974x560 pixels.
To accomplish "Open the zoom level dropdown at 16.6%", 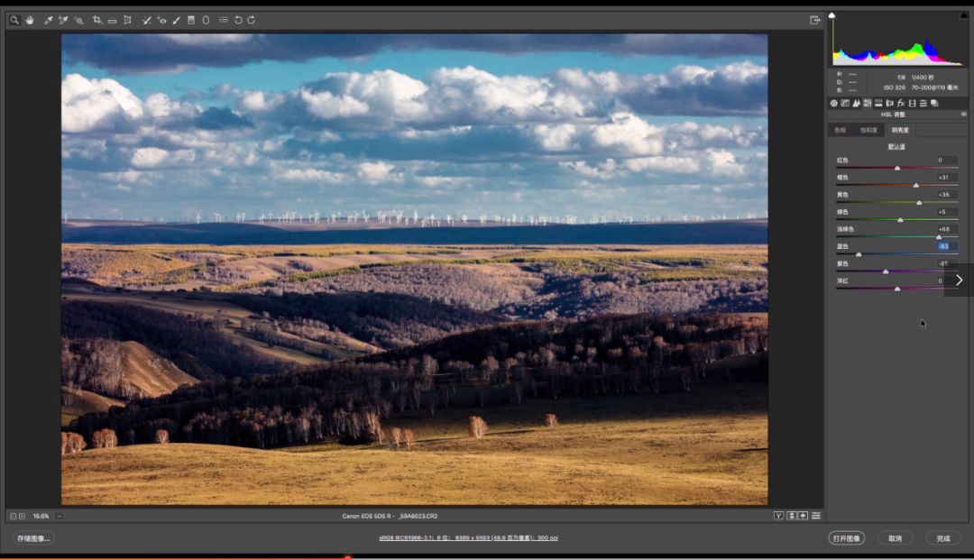I will click(x=60, y=516).
